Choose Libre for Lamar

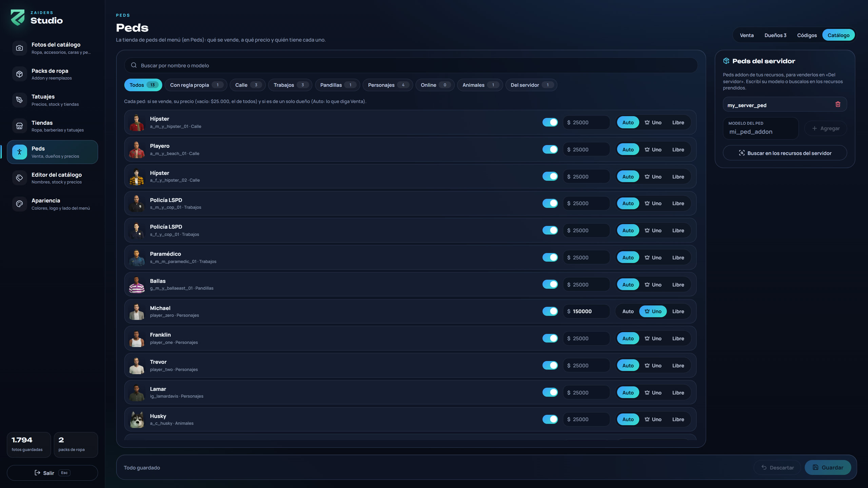coord(678,392)
